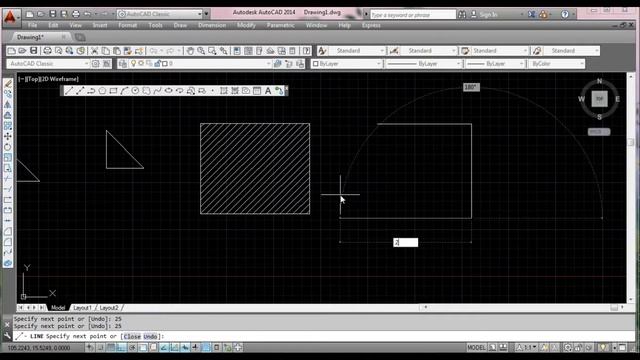Open the File menu
This screenshot has width=640, height=360.
click(x=32, y=25)
